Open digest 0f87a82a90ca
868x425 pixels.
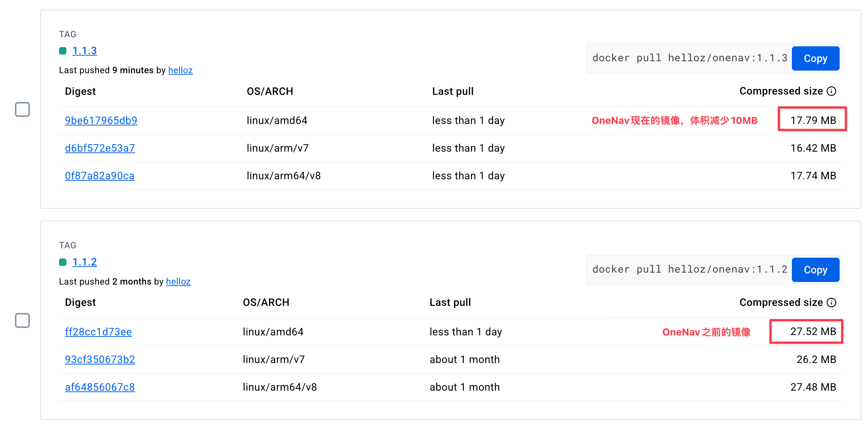click(x=100, y=176)
